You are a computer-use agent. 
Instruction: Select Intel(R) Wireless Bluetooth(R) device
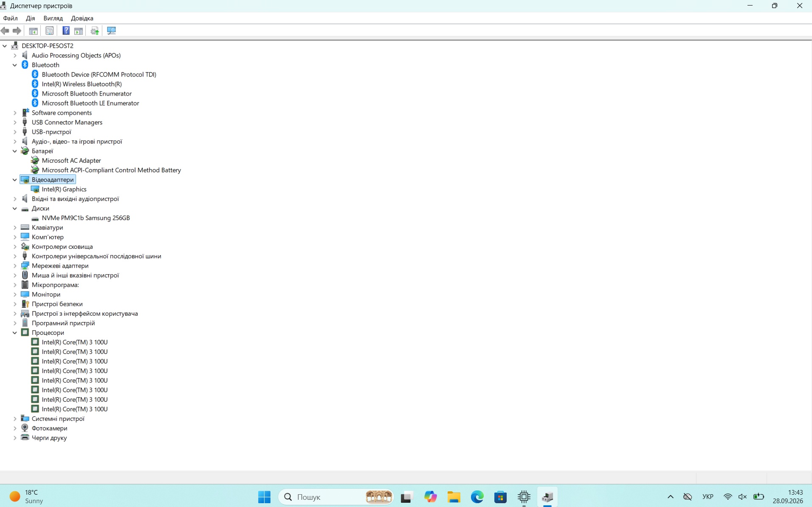click(x=82, y=84)
